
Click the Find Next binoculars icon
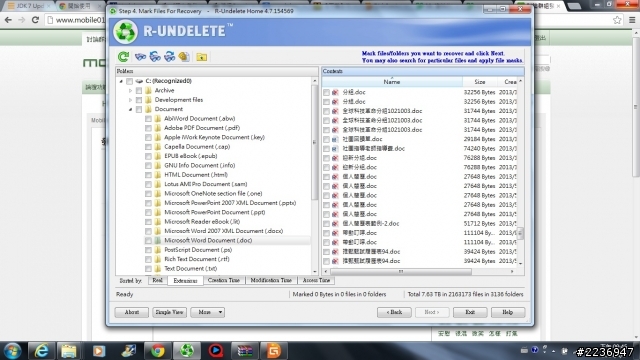(170, 57)
